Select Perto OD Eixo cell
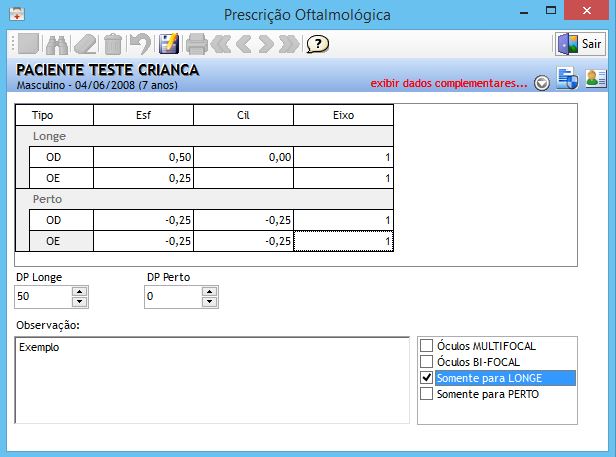Viewport: 616px width, 457px height. tap(343, 220)
